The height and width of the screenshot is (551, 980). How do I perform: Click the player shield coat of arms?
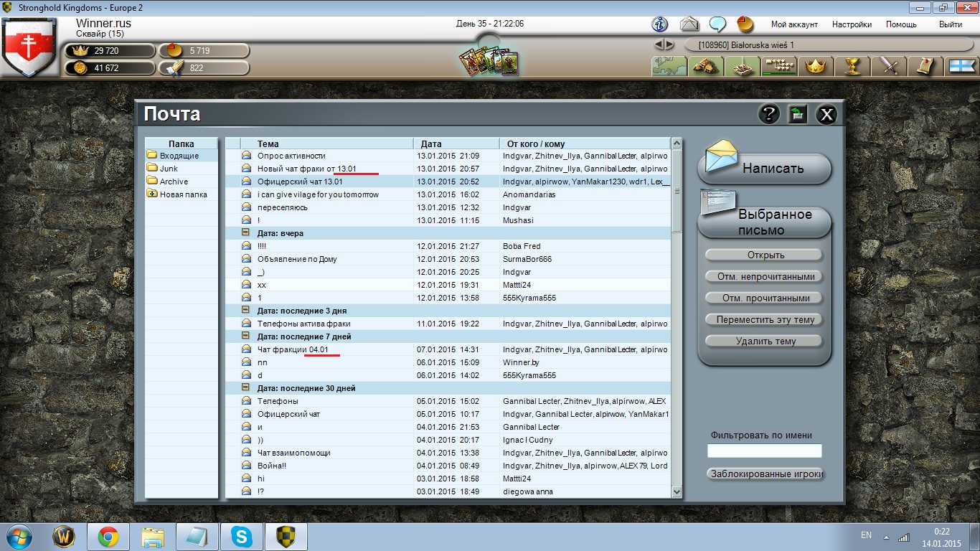[x=29, y=46]
